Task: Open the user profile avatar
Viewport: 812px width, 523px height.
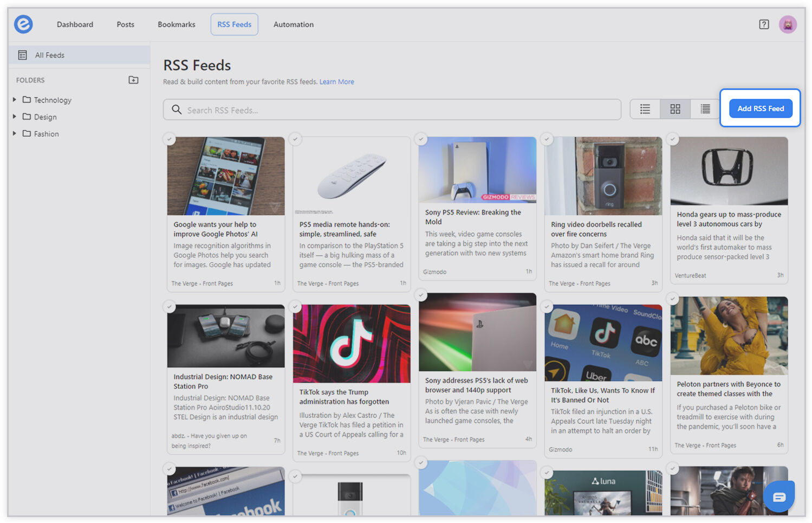Action: [x=788, y=24]
